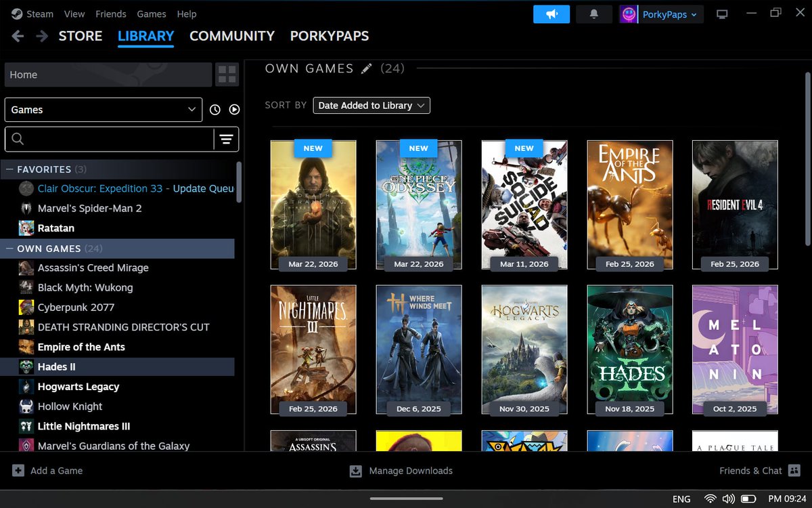Image resolution: width=812 pixels, height=508 pixels.
Task: Open advanced filter options icon
Action: [x=226, y=139]
